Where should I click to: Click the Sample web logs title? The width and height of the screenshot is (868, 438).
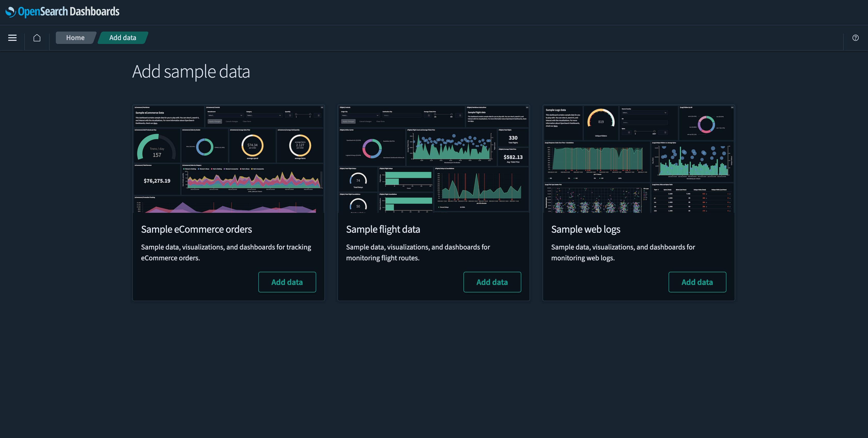coord(586,229)
